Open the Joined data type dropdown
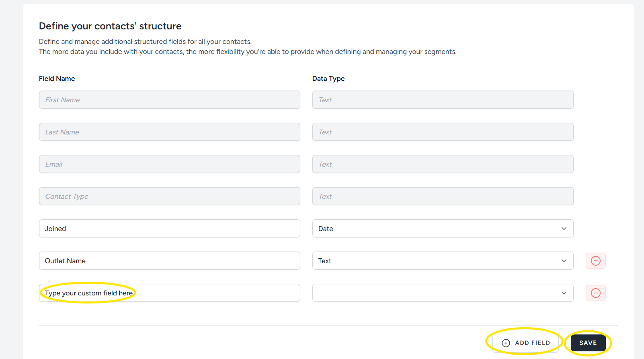Screen dimensions: 644x359 pos(442,229)
